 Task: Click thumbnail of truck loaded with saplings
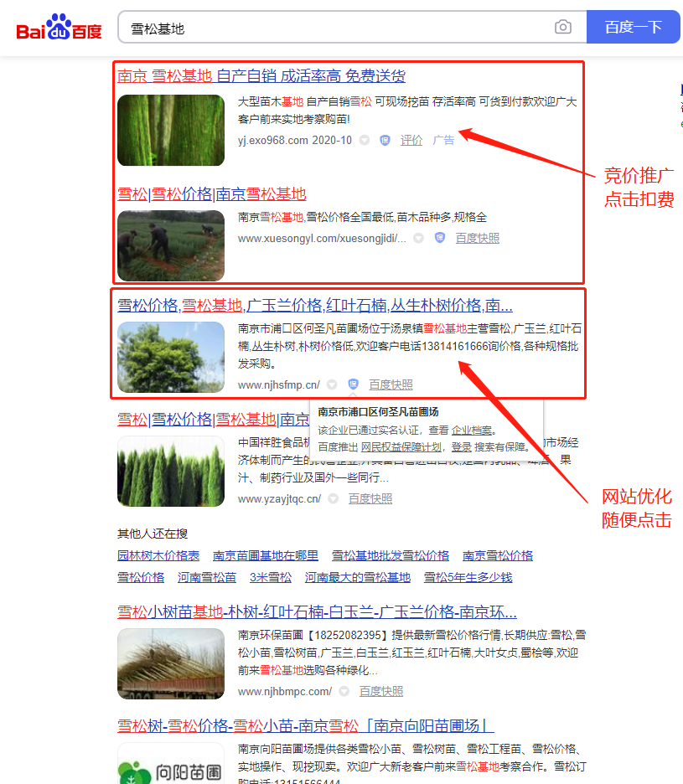tap(171, 663)
